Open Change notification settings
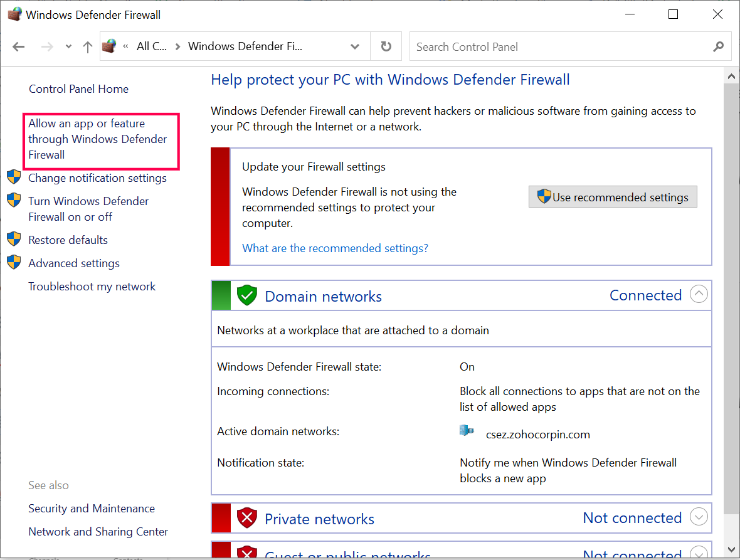The width and height of the screenshot is (740, 560). [97, 178]
